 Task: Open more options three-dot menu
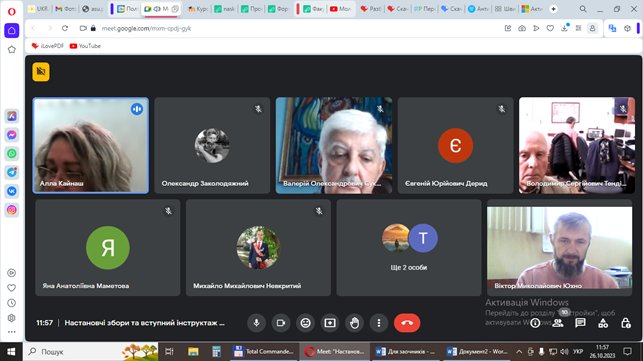click(x=379, y=323)
